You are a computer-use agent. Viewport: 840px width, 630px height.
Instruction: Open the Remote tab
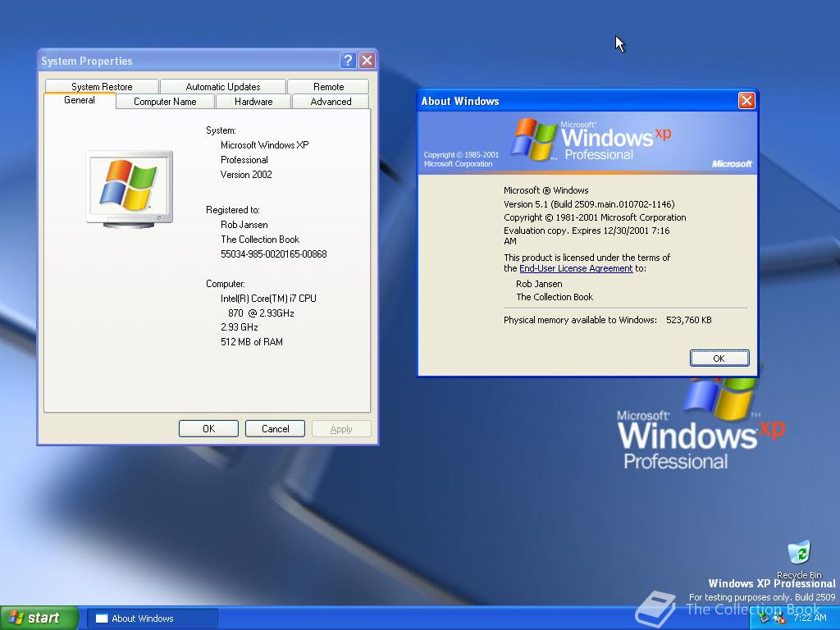pos(328,87)
